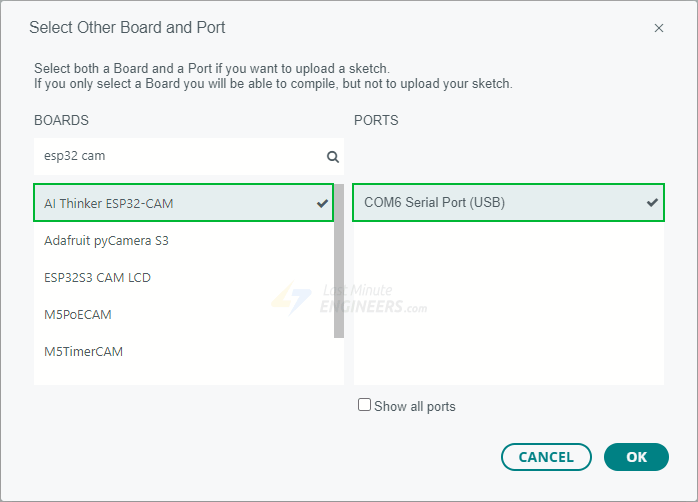Click the search magnifier icon in boards filter
698x502 pixels.
tap(333, 157)
